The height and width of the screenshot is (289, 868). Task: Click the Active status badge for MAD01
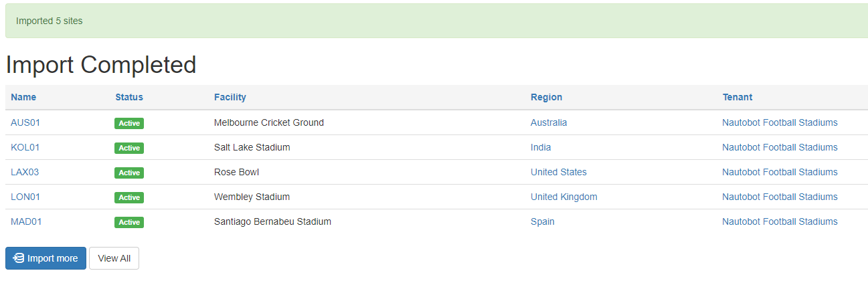(x=129, y=222)
